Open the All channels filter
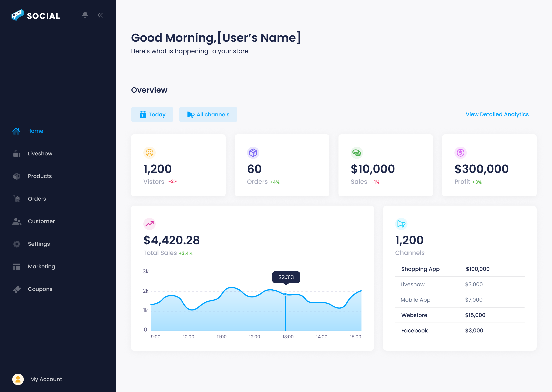The height and width of the screenshot is (392, 552). pos(208,114)
